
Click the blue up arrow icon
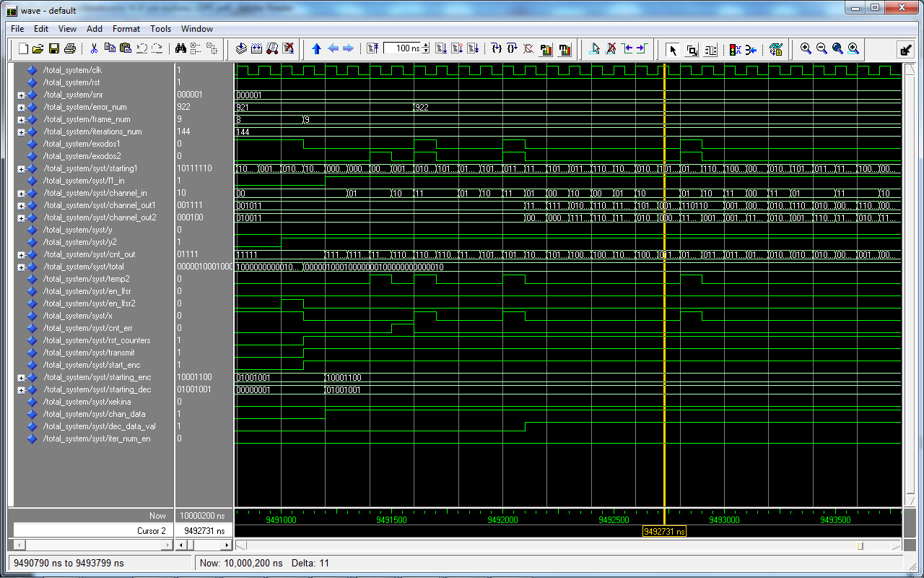tap(316, 49)
